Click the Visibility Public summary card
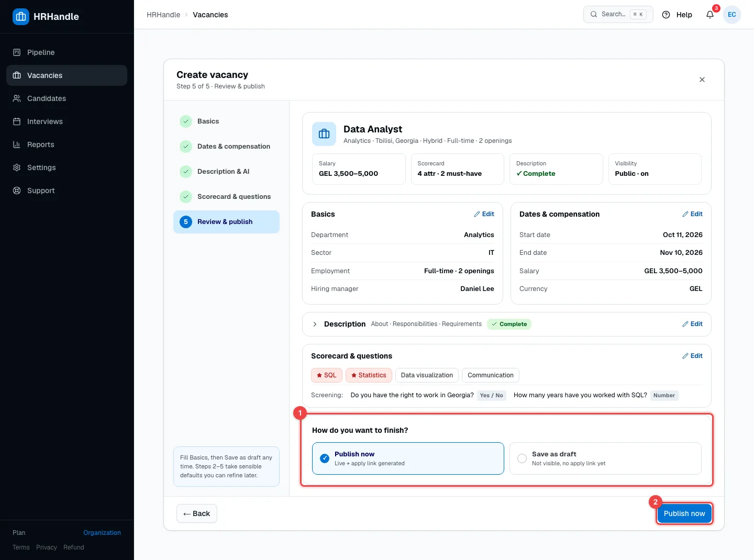The width and height of the screenshot is (754, 560). tap(655, 169)
